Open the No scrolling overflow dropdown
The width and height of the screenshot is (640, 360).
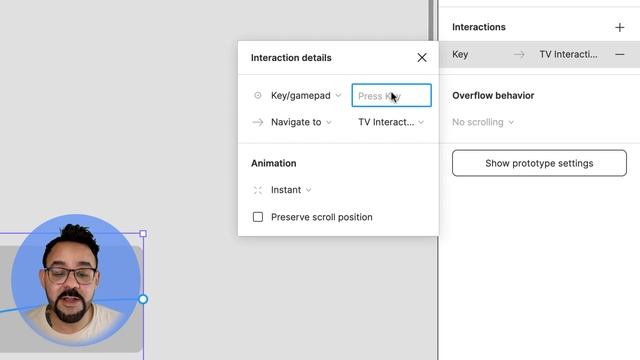(483, 122)
